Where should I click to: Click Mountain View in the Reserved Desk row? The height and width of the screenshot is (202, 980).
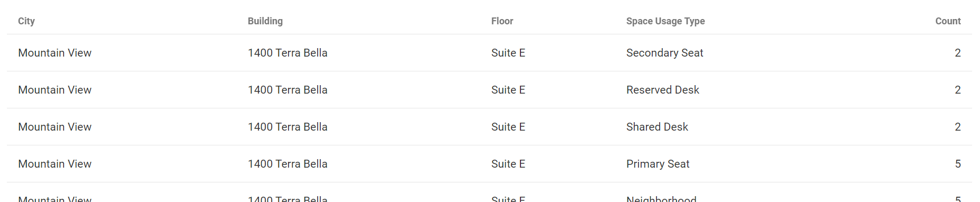(x=55, y=90)
